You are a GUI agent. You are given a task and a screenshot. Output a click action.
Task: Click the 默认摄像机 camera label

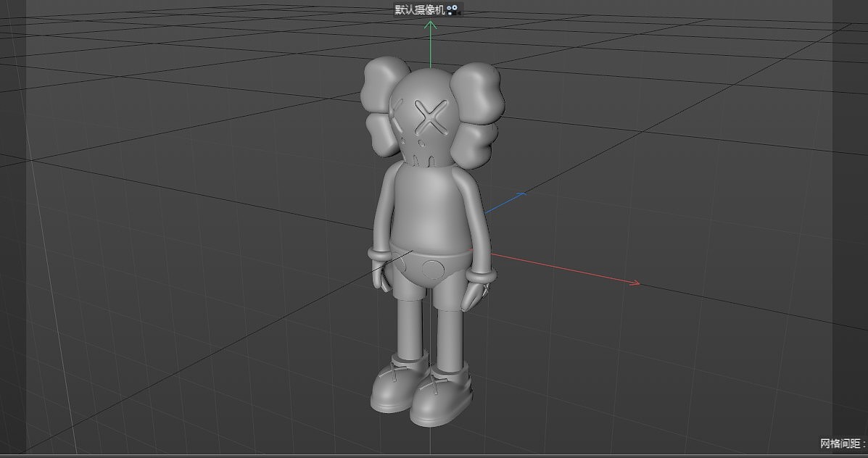(x=420, y=9)
